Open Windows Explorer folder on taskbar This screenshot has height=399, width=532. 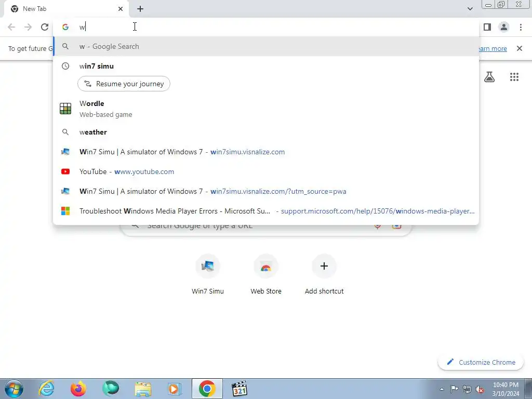143,389
